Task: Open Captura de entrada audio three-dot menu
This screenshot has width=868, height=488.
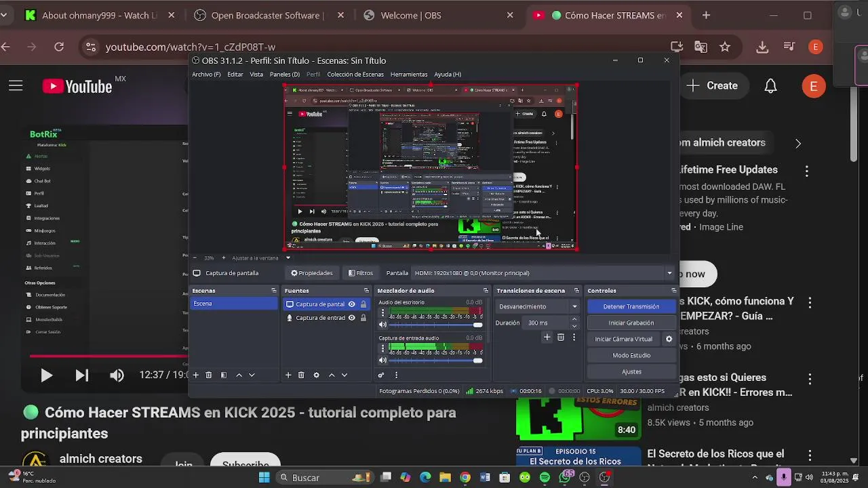Action: coord(382,348)
